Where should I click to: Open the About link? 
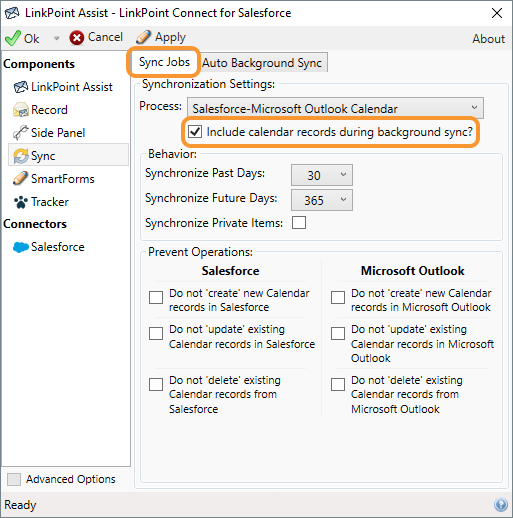(x=488, y=39)
